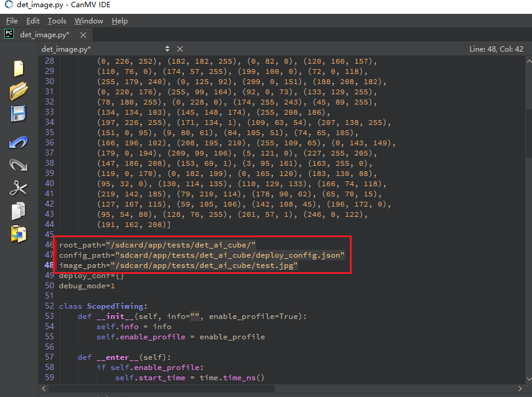Open the Tools menu
Viewport: 532px width, 397px height.
pos(57,21)
